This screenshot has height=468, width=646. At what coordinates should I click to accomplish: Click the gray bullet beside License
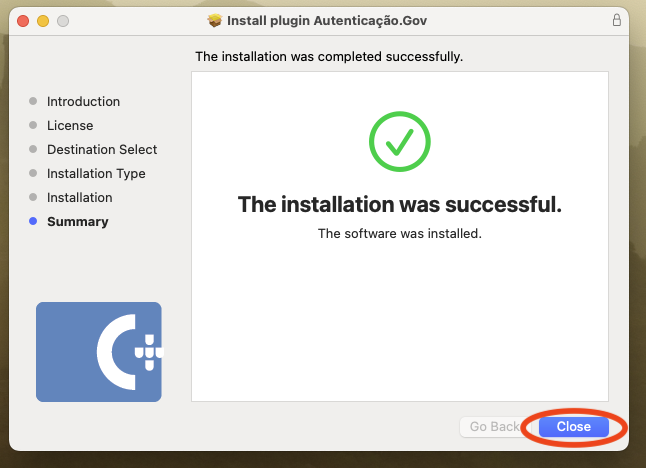click(33, 125)
